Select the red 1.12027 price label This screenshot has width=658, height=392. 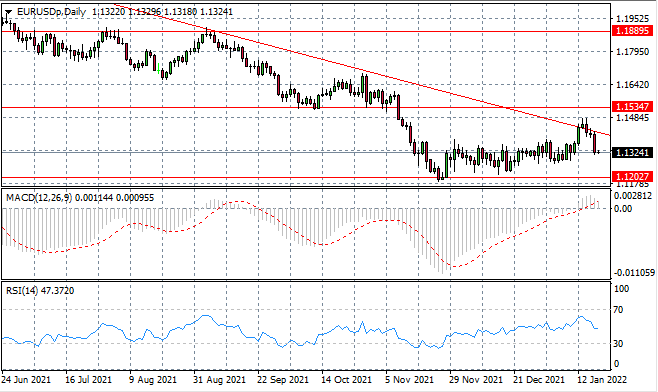click(x=632, y=176)
